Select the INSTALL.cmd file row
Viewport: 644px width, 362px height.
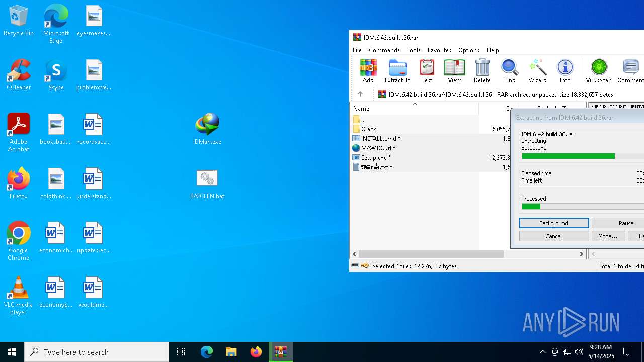(430, 139)
